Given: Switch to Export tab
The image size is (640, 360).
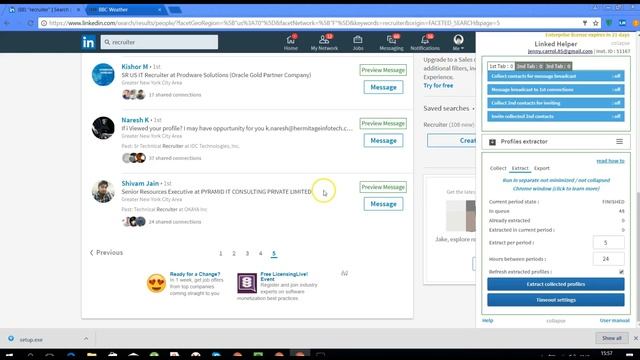Looking at the screenshot, I should 542,168.
